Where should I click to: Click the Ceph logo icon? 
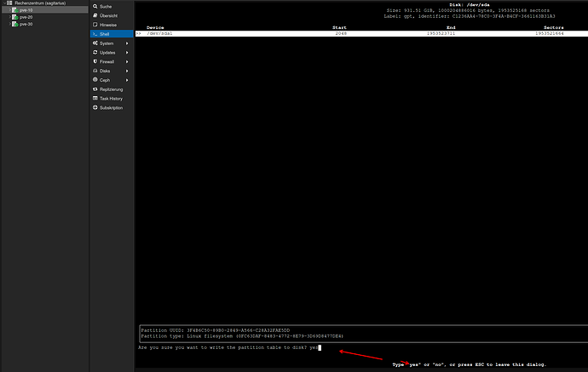pyautogui.click(x=95, y=80)
